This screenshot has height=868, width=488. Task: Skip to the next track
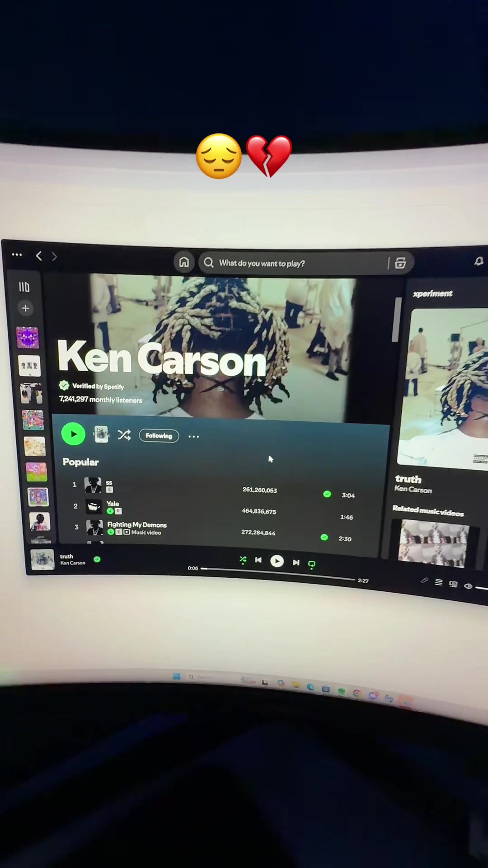click(x=296, y=562)
